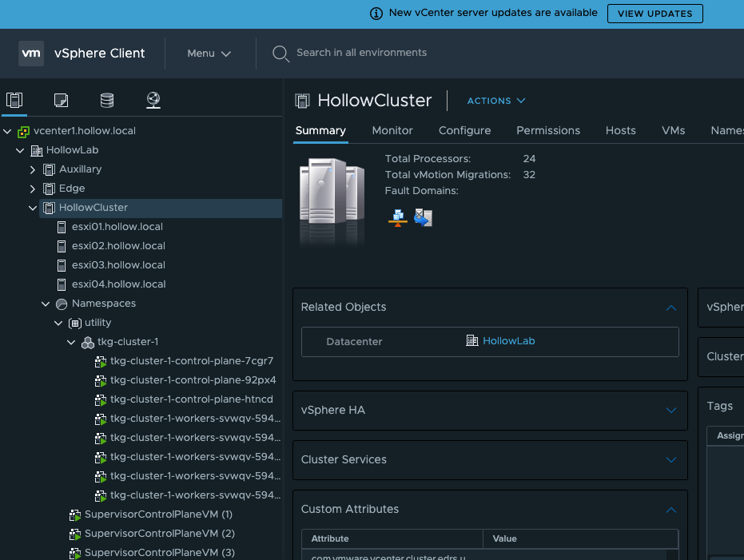Expand the vSphere HA panel
This screenshot has width=744, height=560.
[x=670, y=411]
